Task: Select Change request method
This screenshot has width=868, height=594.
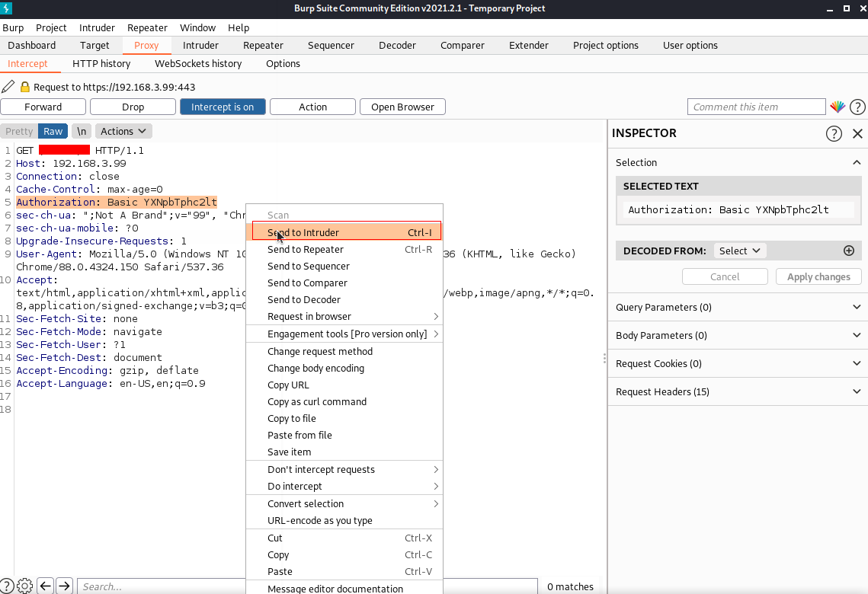Action: (x=344, y=352)
